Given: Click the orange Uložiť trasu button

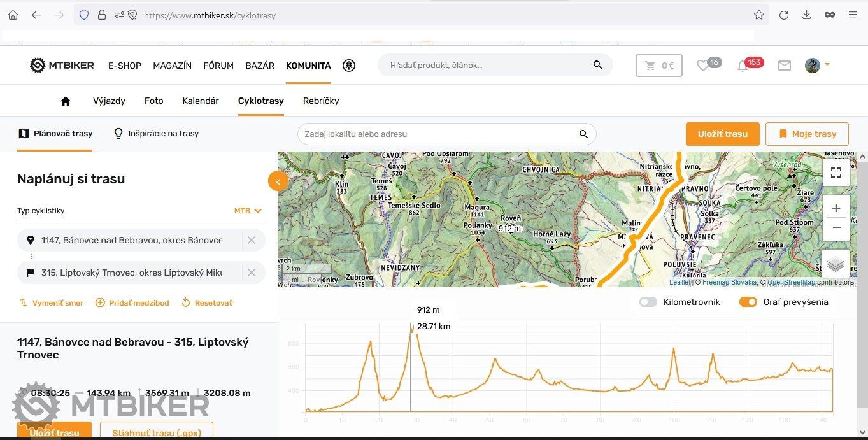Looking at the screenshot, I should point(722,134).
